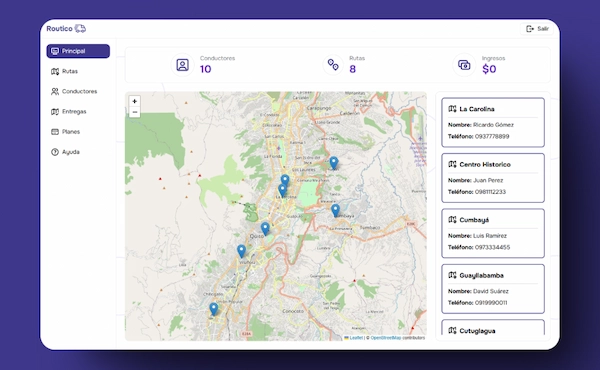Screen dimensions: 600x370
Task: Open the Principal dashboard menu item
Action: [78, 51]
